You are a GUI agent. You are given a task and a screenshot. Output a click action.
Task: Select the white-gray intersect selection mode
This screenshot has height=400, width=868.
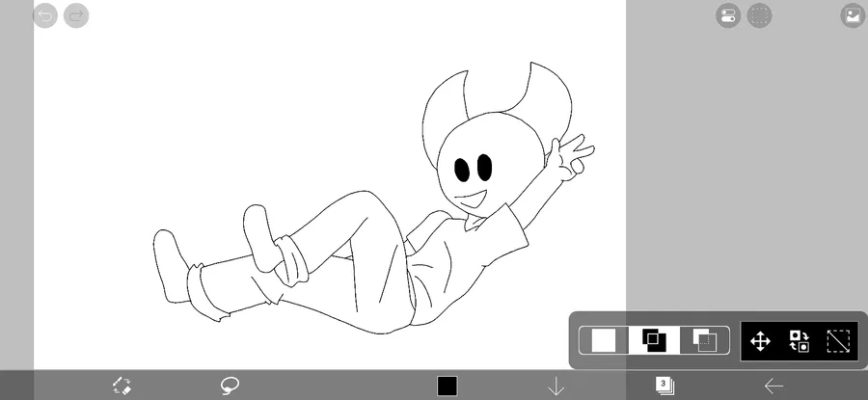tap(704, 340)
